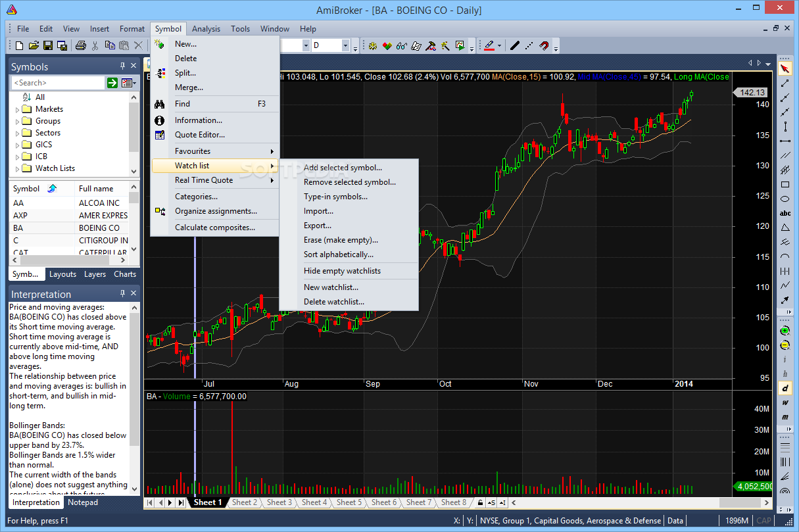This screenshot has height=532, width=799.
Task: Click the Open folder toolbar icon
Action: [34, 45]
